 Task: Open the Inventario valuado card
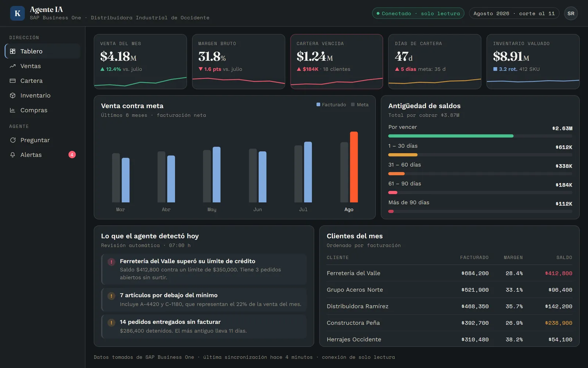533,61
